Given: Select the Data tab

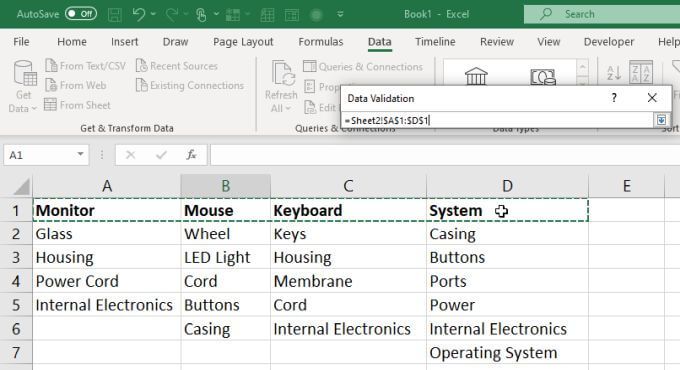Looking at the screenshot, I should (x=379, y=42).
